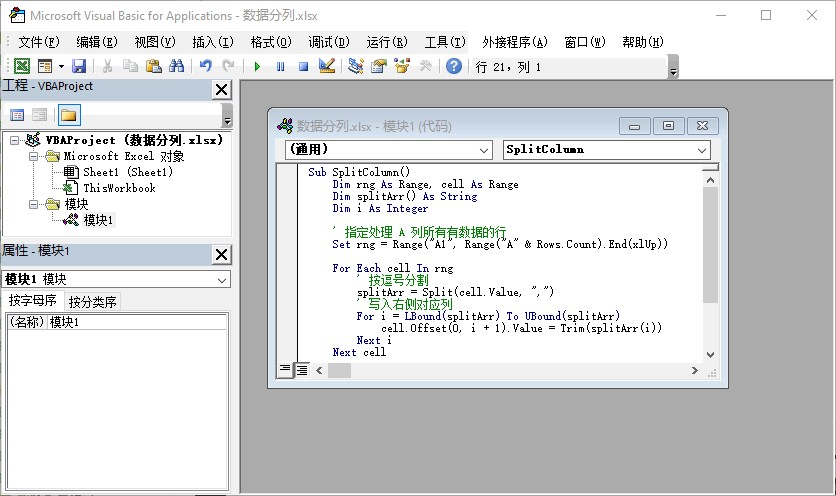Click the code window scroll down arrow
This screenshot has width=836, height=496.
pos(710,355)
